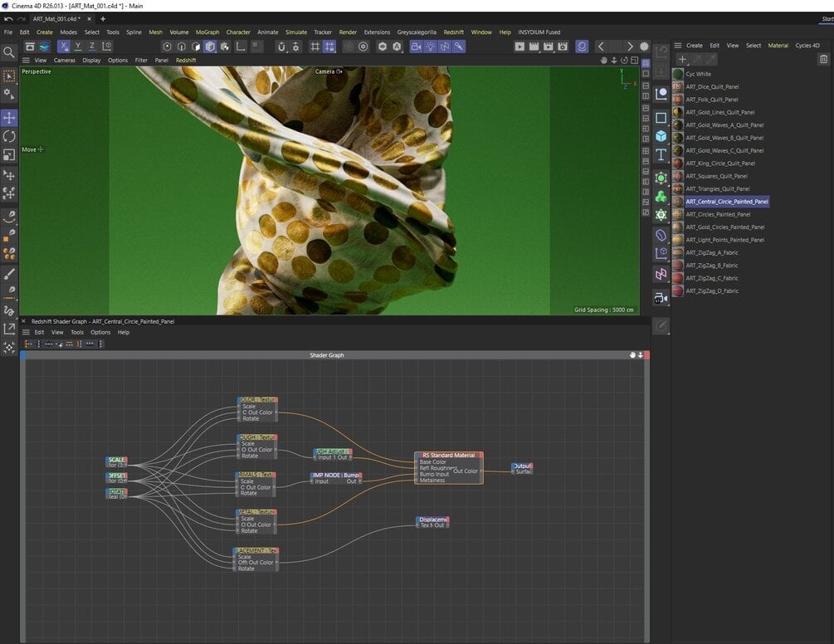This screenshot has width=834, height=644.
Task: Click the search magnifier icon
Action: point(9,52)
